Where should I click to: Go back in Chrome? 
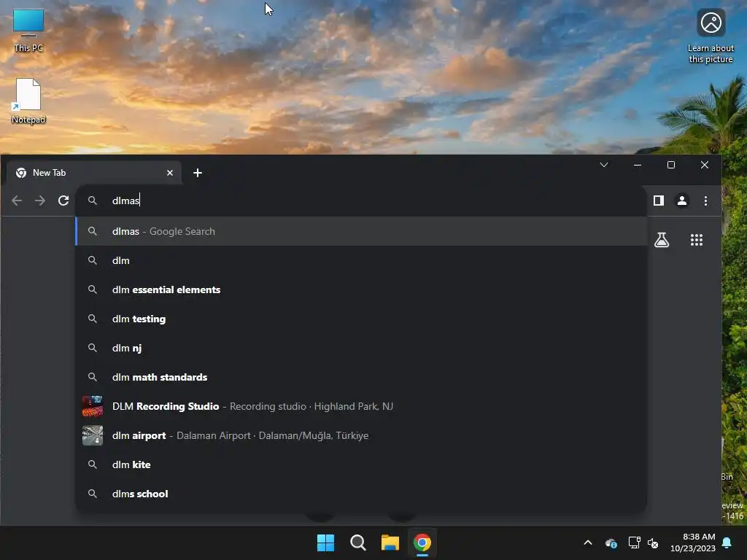(x=17, y=201)
